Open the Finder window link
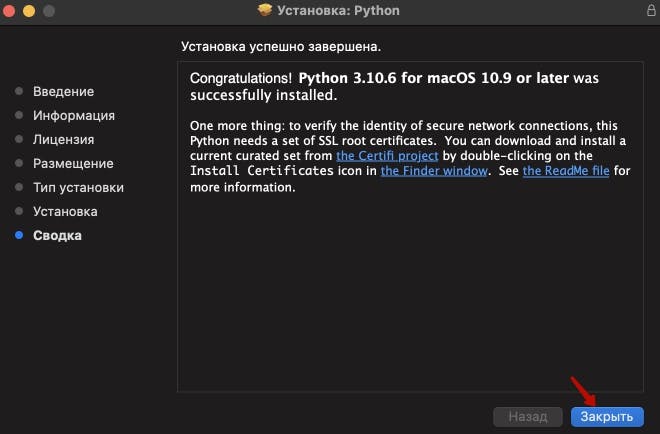Image resolution: width=660 pixels, height=434 pixels. 434,171
